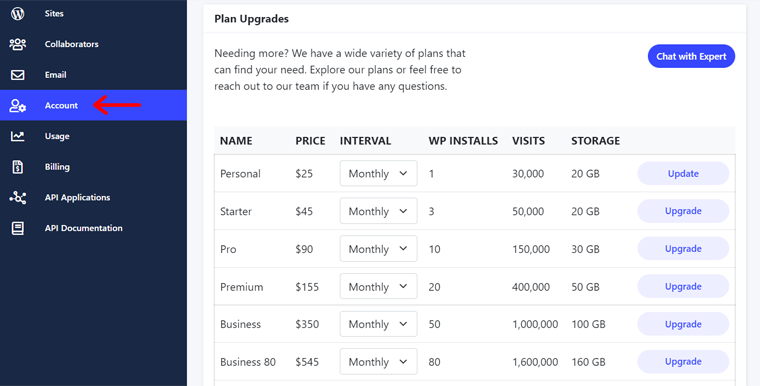Open Premium plan Monthly dropdown
Screen dimensions: 760x386
click(379, 287)
